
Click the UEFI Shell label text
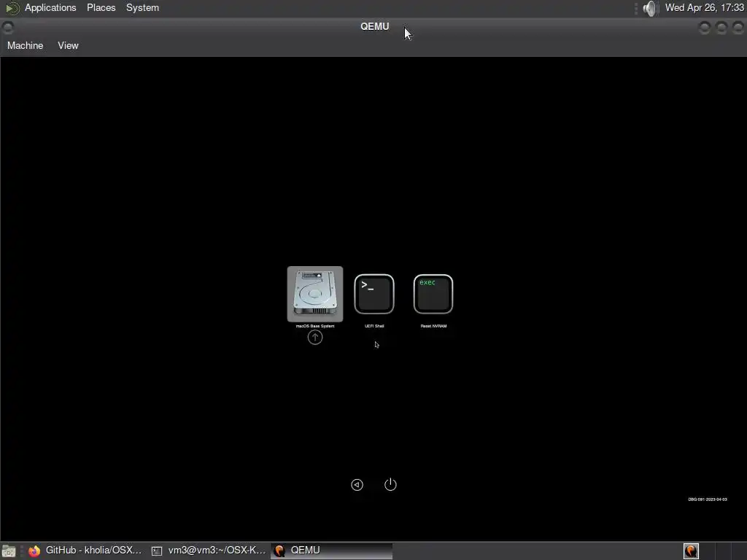374,326
